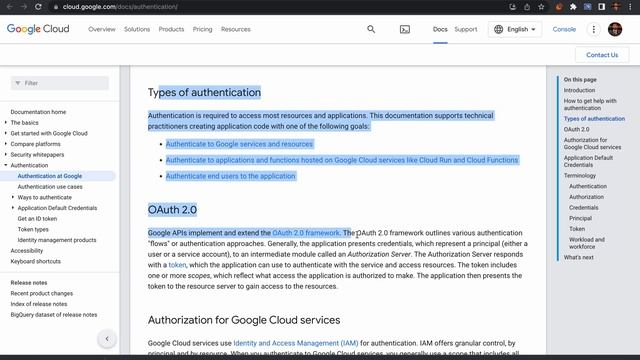
Task: Jump to Authorization for Google Cloud services
Action: point(592,143)
